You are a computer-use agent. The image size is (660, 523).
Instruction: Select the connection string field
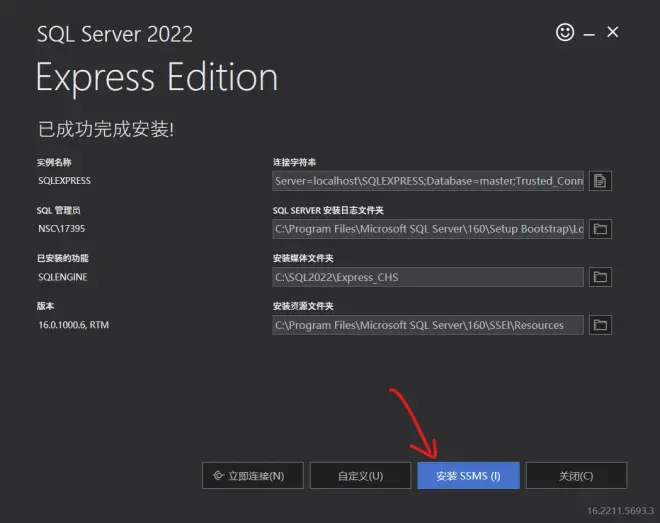tap(428, 181)
